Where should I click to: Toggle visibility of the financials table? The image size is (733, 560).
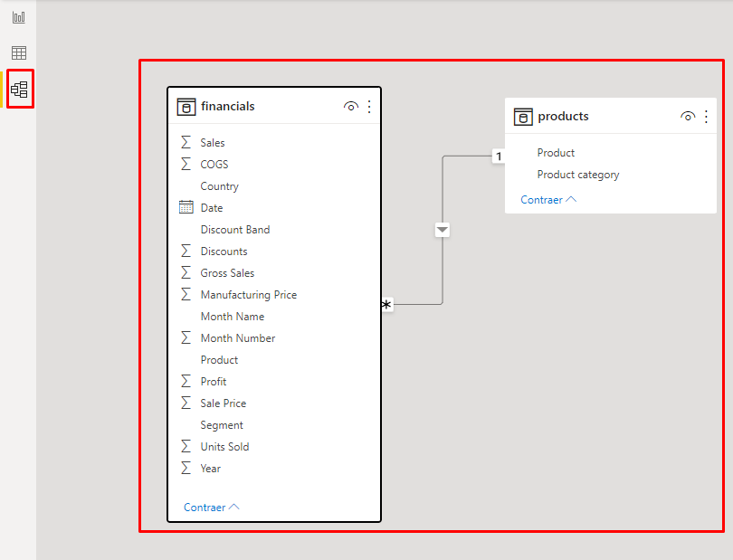351,107
